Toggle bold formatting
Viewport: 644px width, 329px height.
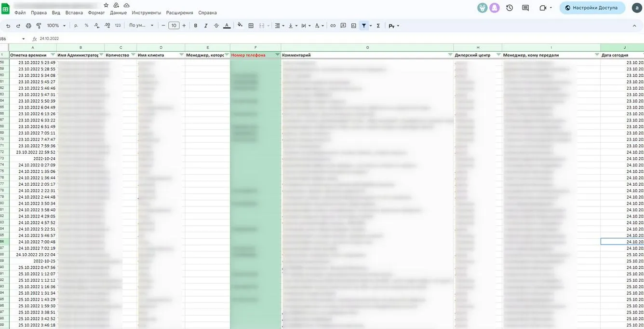click(x=195, y=26)
